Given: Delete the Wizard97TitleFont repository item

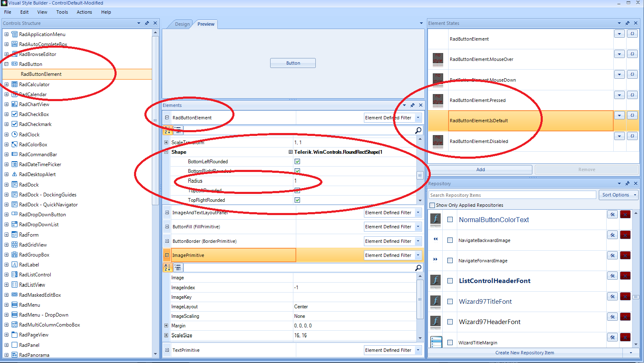Looking at the screenshot, I should [625, 296].
